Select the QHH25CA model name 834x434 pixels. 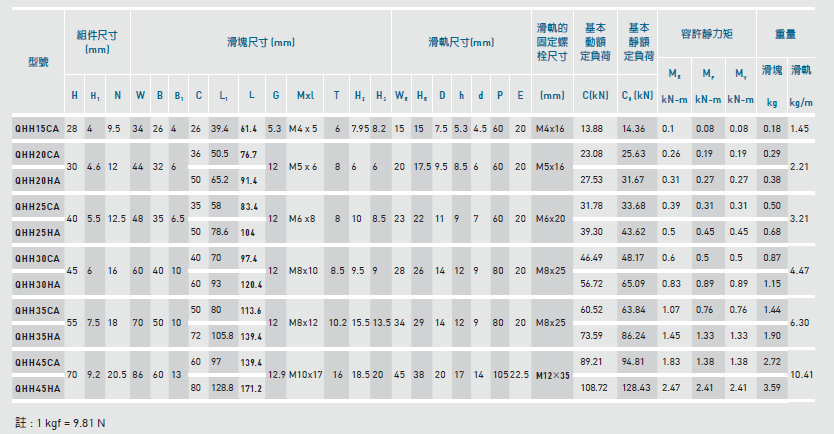pyautogui.click(x=37, y=207)
